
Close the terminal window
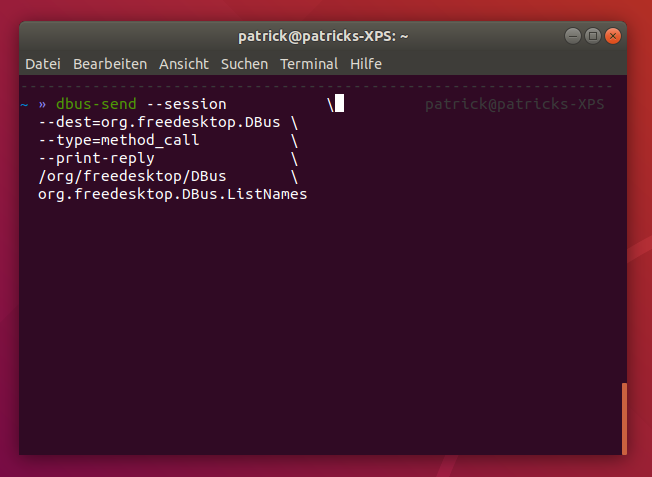613,36
